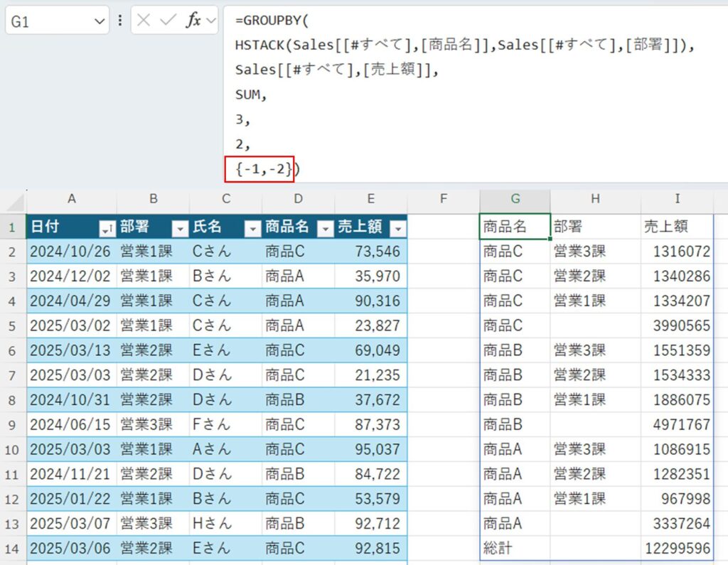This screenshot has height=565, width=728.
Task: Select column E header
Action: 371,199
